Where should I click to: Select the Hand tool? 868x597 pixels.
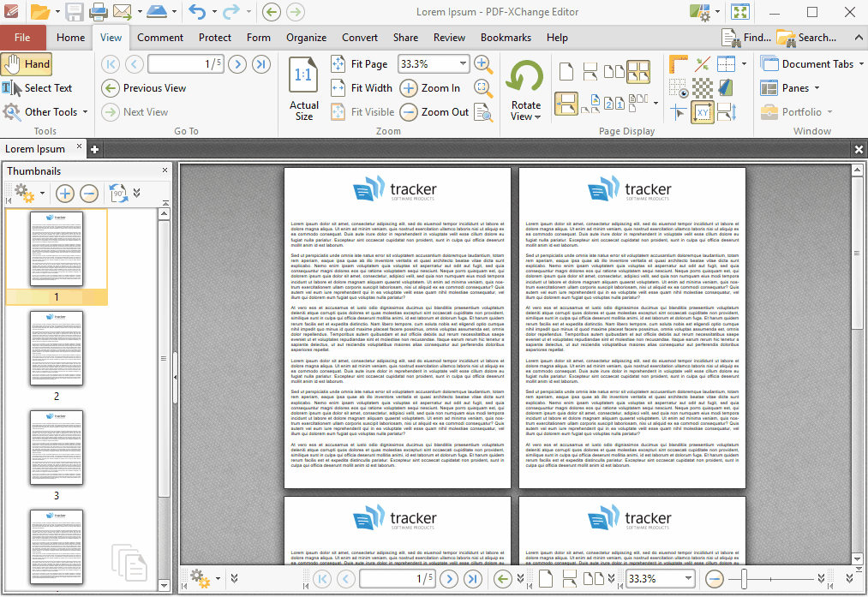(x=27, y=64)
